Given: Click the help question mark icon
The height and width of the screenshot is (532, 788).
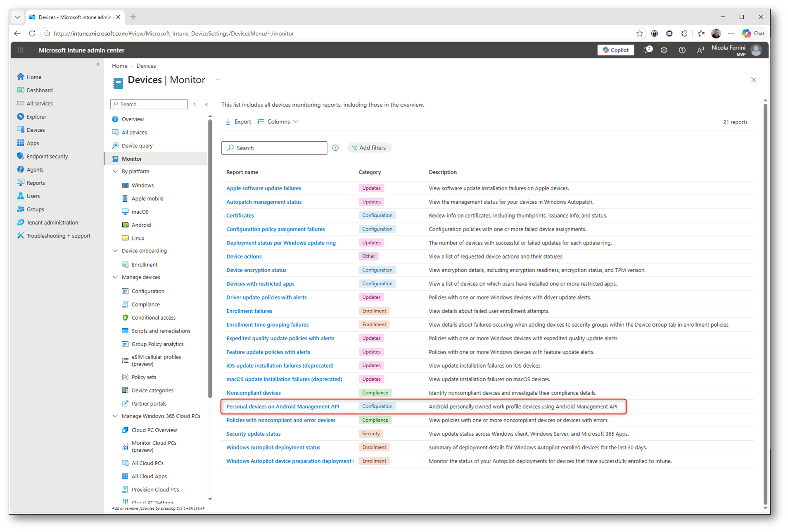Looking at the screenshot, I should coord(682,50).
